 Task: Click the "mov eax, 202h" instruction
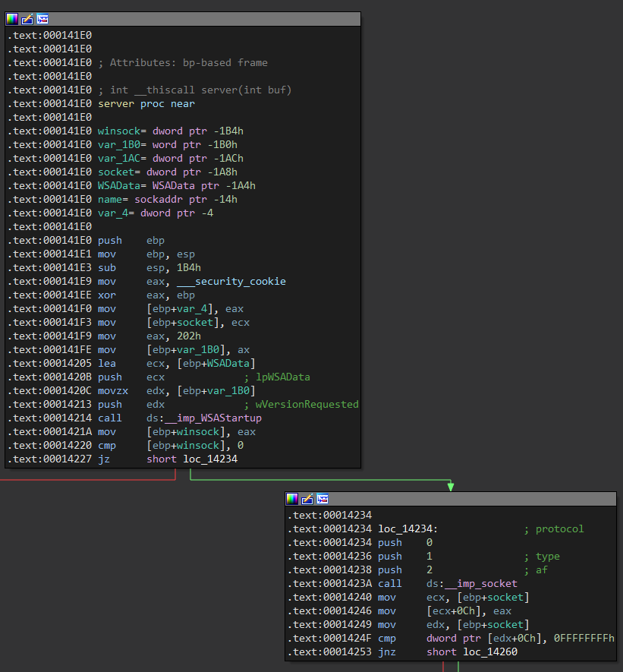click(x=149, y=336)
